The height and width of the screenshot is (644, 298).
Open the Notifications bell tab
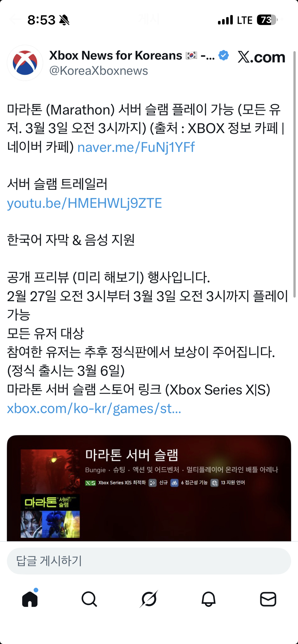209,599
